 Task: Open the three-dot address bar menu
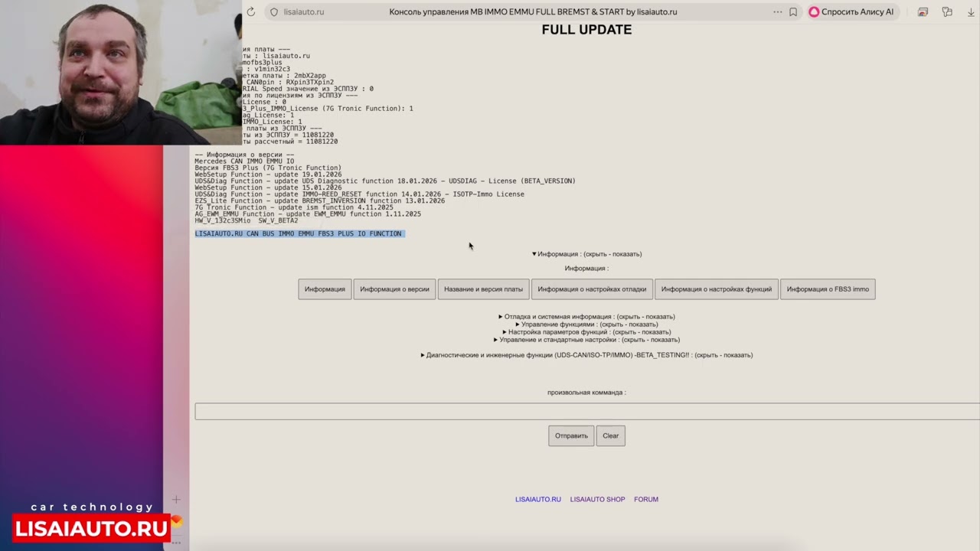click(778, 11)
